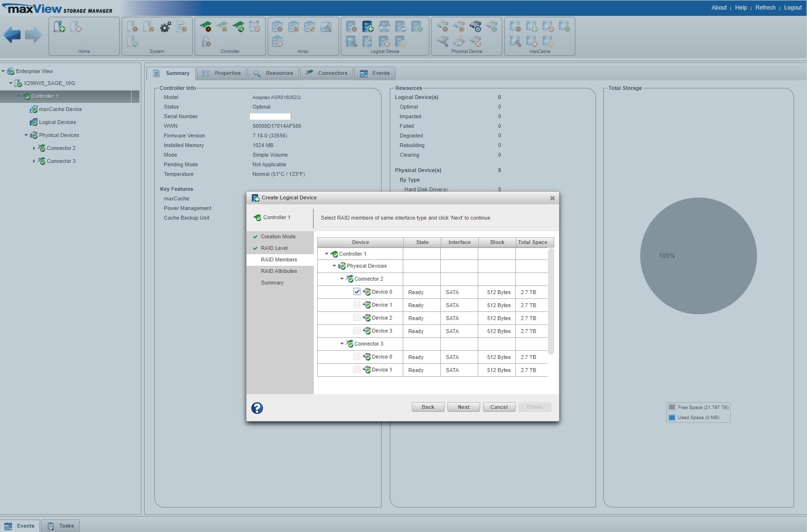Click the add system icon in Home group

[x=59, y=26]
